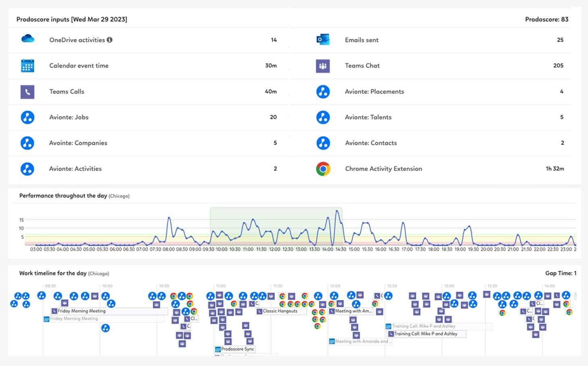Open the Training Call: Mike P call event

tap(427, 334)
